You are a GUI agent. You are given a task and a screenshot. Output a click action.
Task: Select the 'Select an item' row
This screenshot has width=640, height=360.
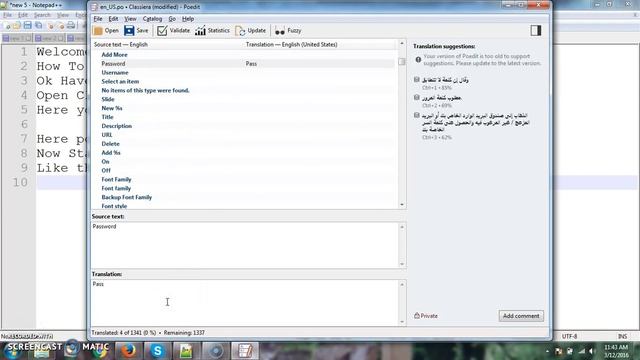click(x=244, y=82)
